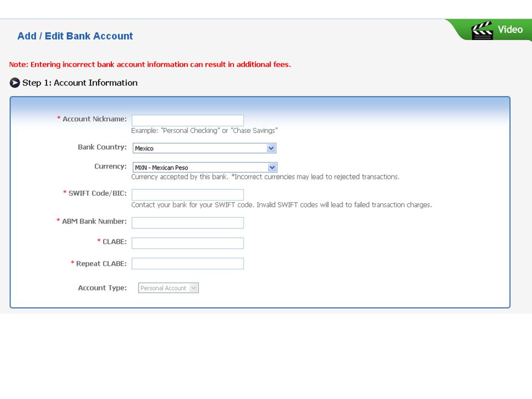
Task: Click the currency accepted by this bank hint
Action: 265,177
